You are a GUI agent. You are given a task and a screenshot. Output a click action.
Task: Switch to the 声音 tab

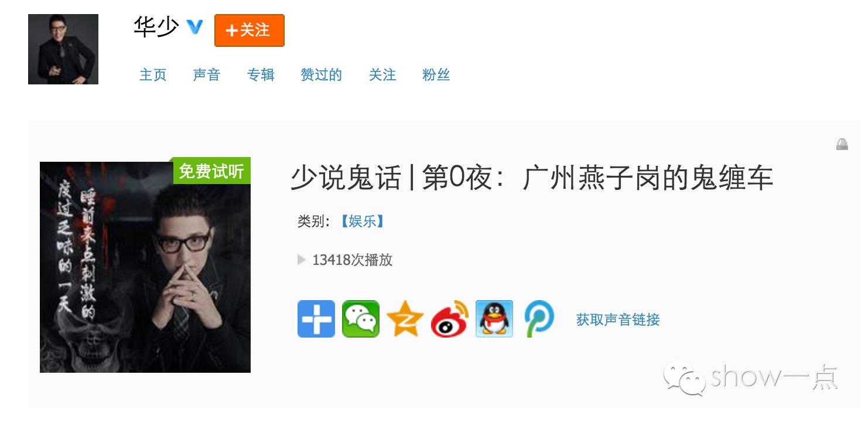click(207, 75)
